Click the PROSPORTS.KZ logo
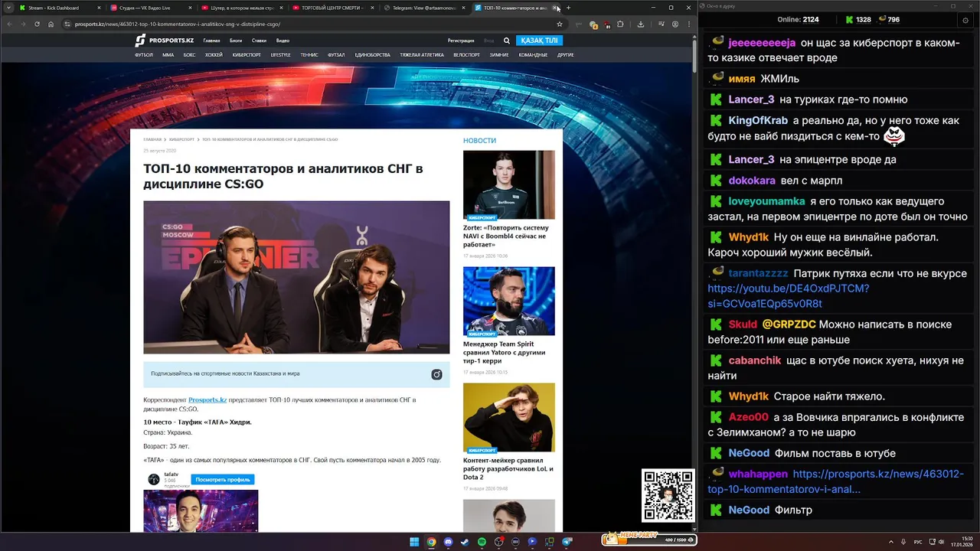The width and height of the screenshot is (980, 551). tap(164, 40)
